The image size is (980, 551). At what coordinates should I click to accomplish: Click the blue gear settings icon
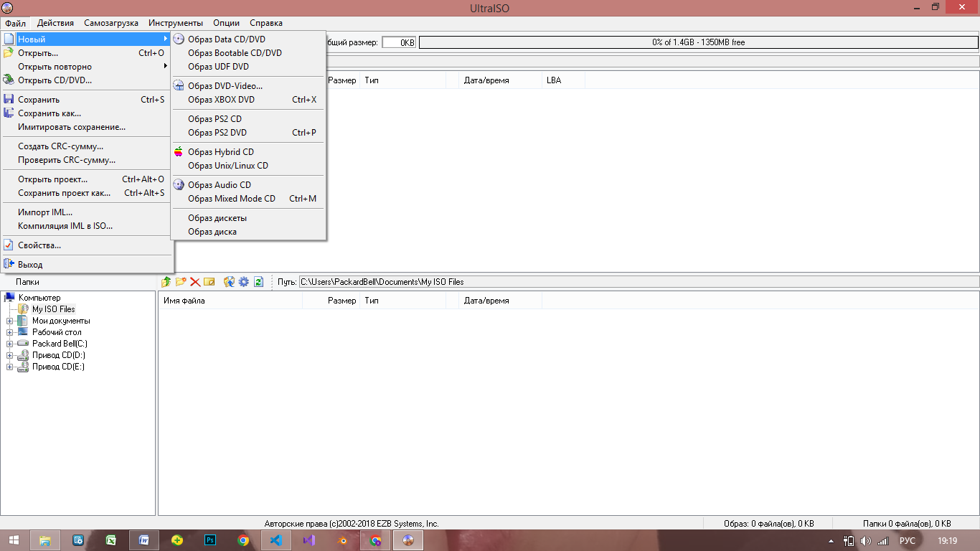244,282
